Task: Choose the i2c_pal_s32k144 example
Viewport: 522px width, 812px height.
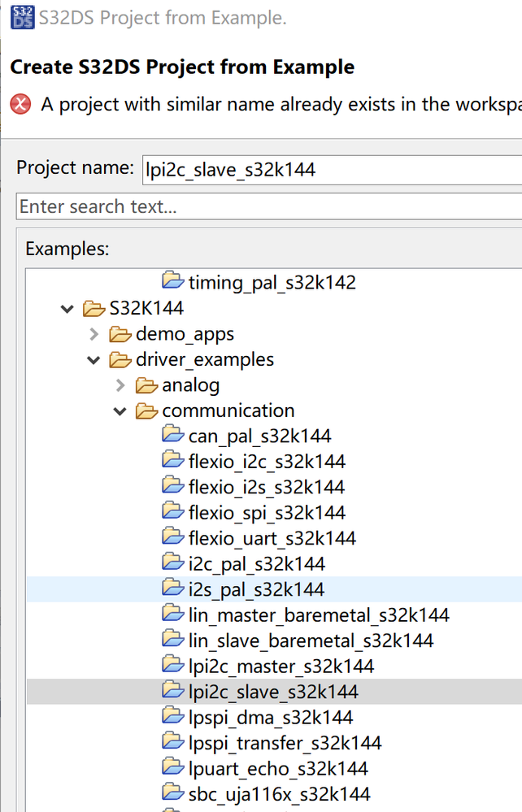Action: point(257,564)
